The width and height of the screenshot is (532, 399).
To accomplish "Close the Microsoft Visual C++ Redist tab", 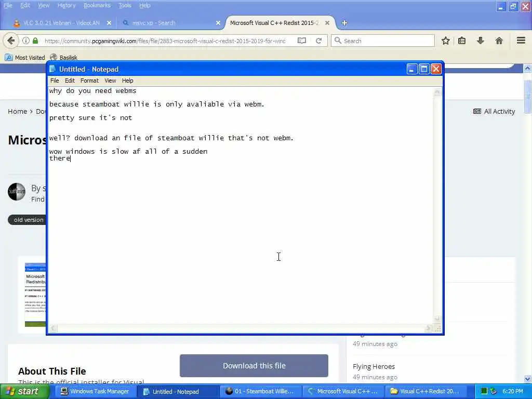I will pyautogui.click(x=327, y=23).
